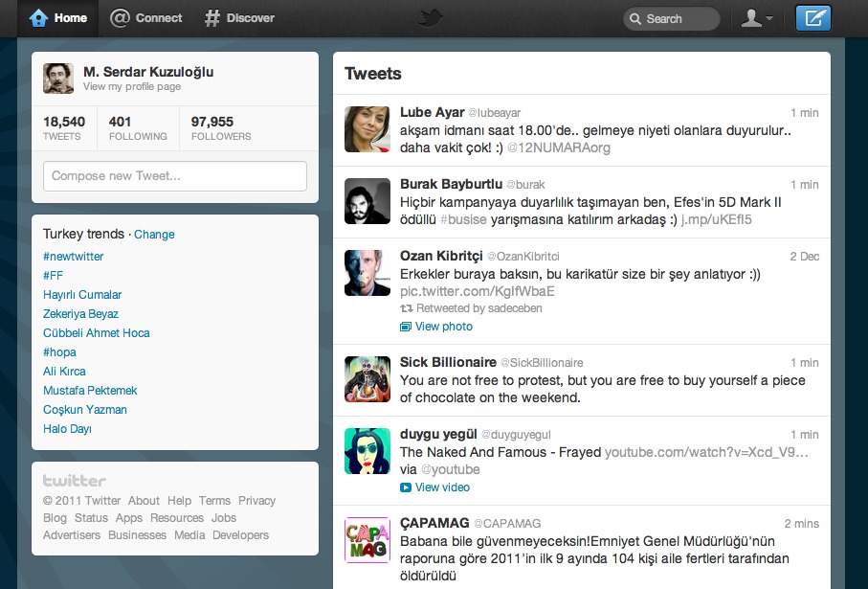Click the compose tweet quill icon button

(x=812, y=18)
